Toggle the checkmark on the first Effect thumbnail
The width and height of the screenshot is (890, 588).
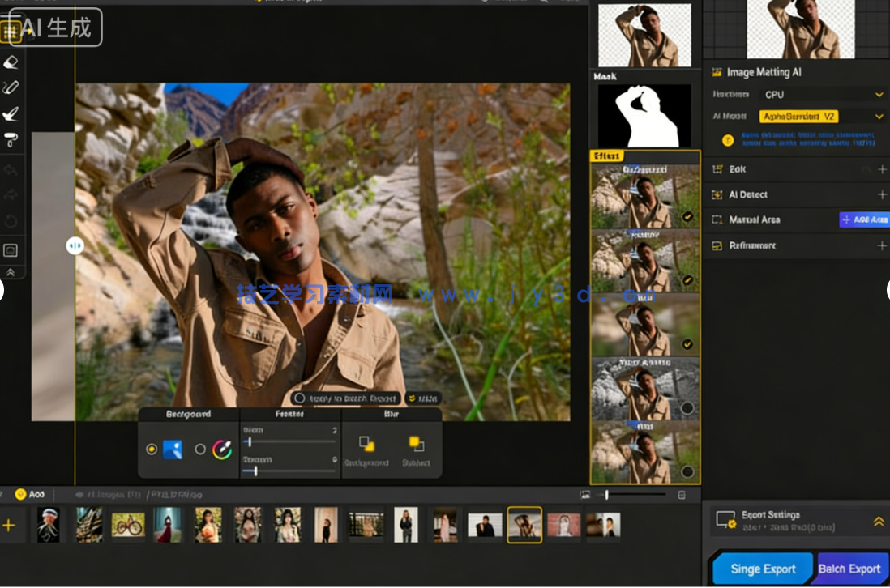pyautogui.click(x=688, y=218)
